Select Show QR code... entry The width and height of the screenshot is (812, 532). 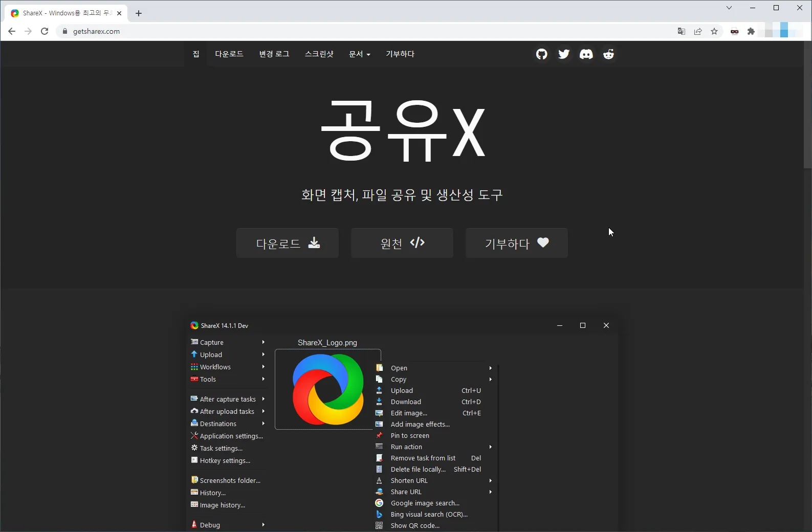pyautogui.click(x=434, y=525)
